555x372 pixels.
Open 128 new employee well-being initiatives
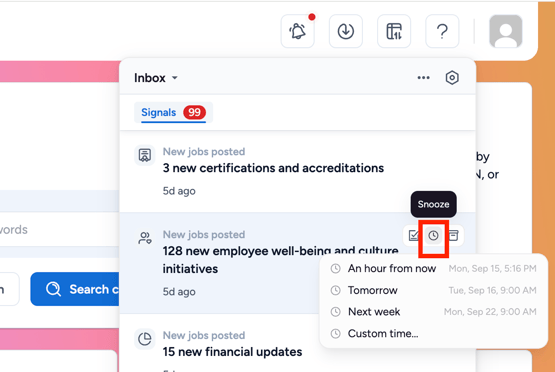pos(280,260)
